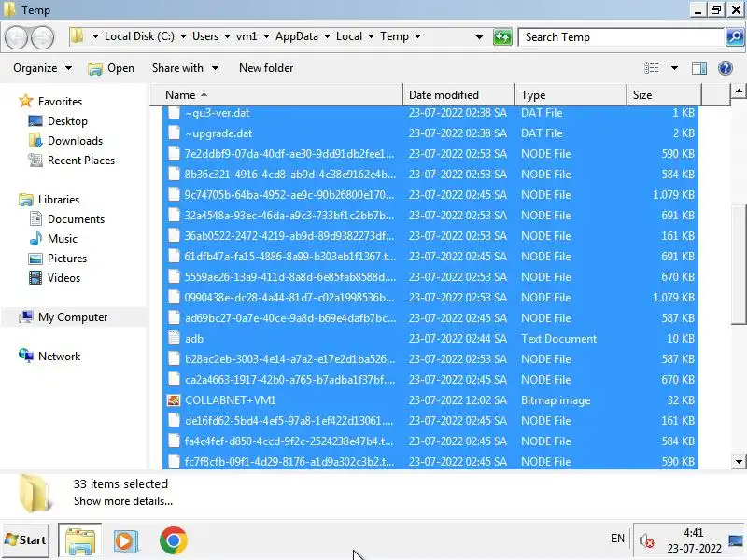Select My Computer in navigation pane
747x560 pixels.
pos(73,317)
